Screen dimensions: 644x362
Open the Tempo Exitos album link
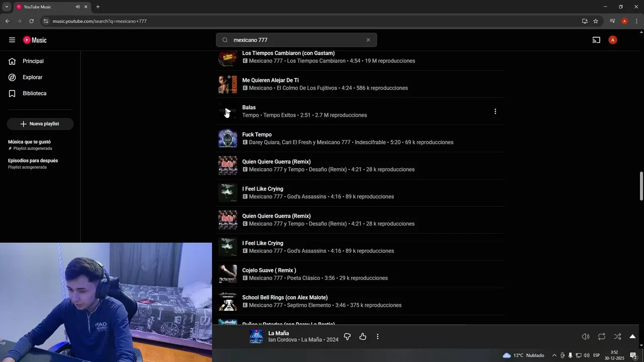pos(279,115)
